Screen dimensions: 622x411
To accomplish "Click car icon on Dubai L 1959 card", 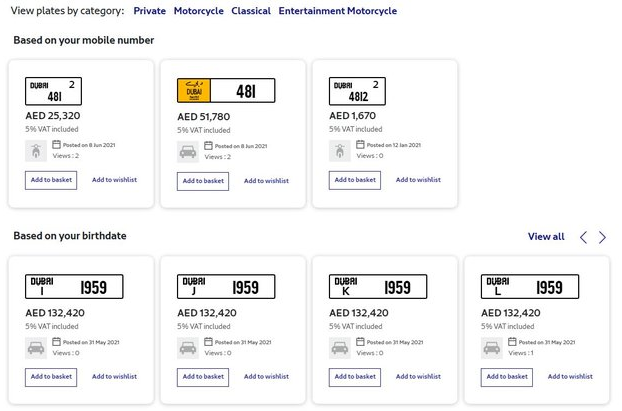I will pos(491,348).
